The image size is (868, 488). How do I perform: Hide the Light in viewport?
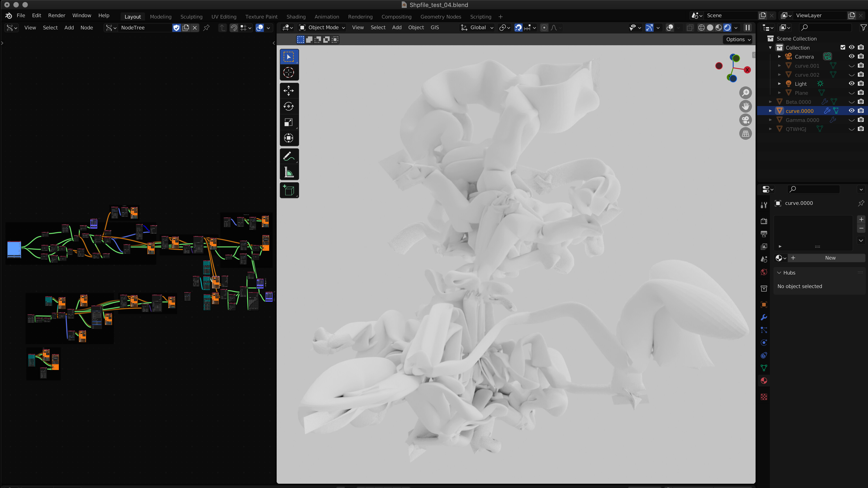851,83
